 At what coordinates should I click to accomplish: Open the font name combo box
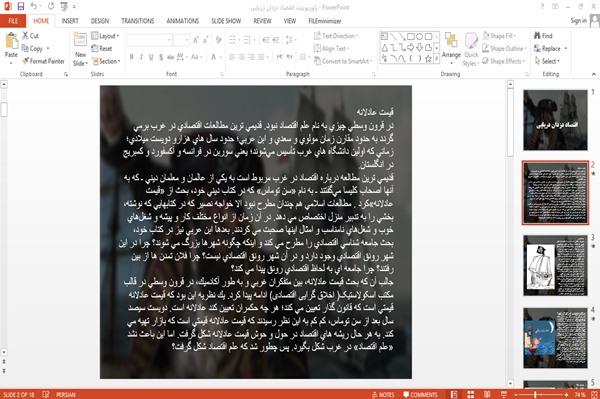(149, 40)
